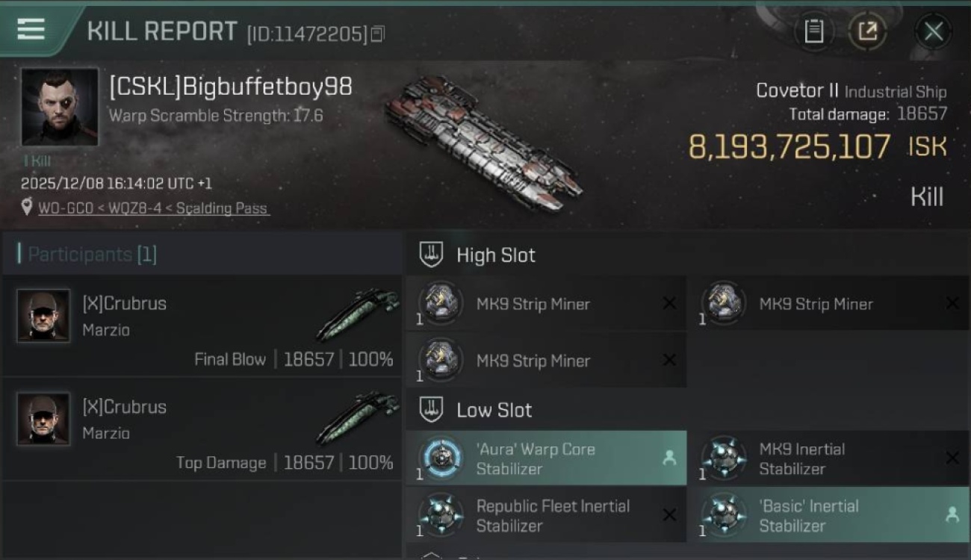The width and height of the screenshot is (971, 560).
Task: Click the 8,193,725,107 ISK value
Action: tap(789, 147)
